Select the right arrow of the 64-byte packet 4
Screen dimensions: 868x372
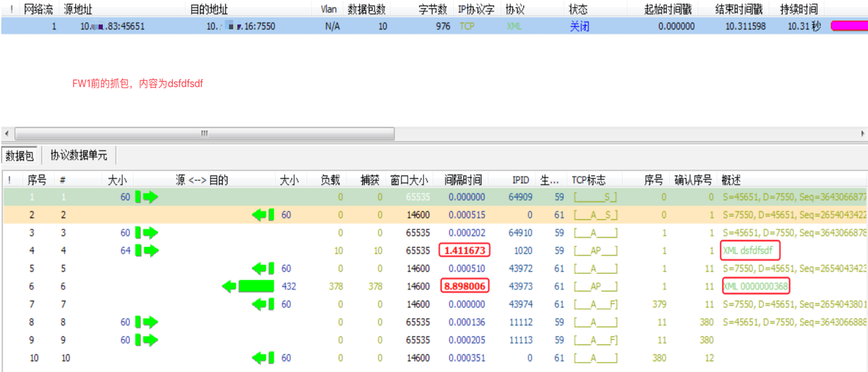(147, 251)
